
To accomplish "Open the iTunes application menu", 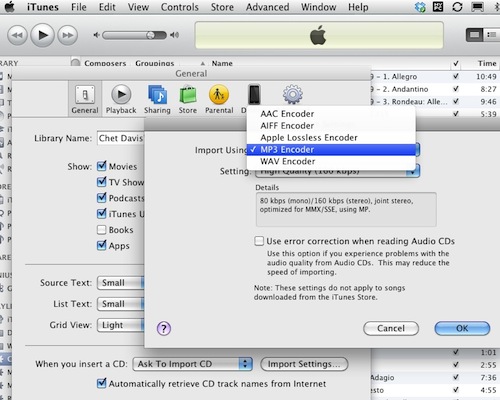I will pyautogui.click(x=43, y=7).
